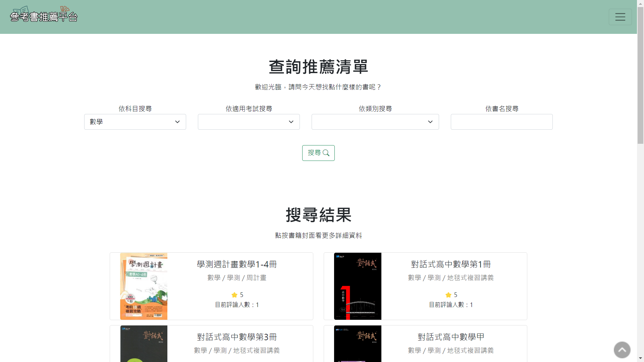This screenshot has height=362, width=644.
Task: Click the scroll-down arrow on the scrollbar
Action: (x=641, y=359)
